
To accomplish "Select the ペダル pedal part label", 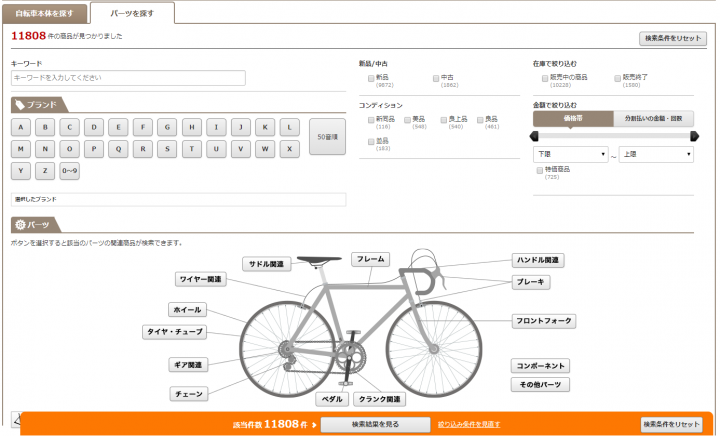I will coord(332,399).
